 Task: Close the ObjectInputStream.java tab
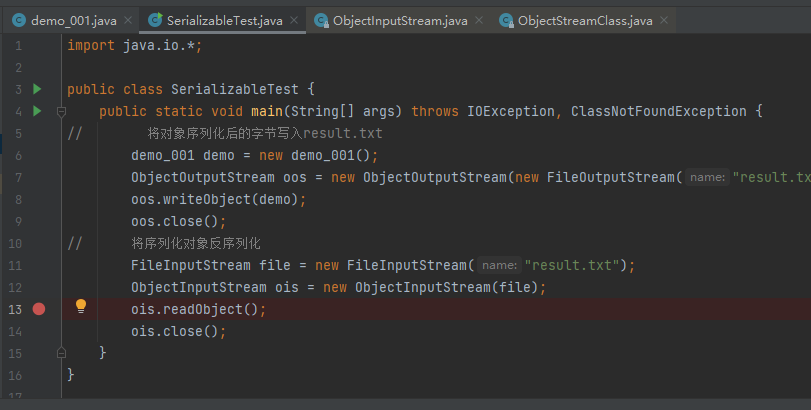click(479, 20)
